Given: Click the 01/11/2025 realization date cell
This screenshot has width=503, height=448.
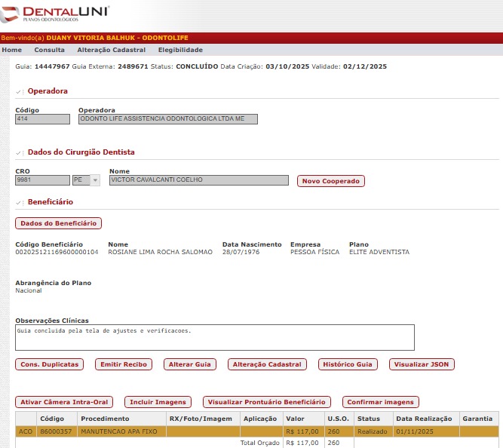Looking at the screenshot, I should [426, 431].
